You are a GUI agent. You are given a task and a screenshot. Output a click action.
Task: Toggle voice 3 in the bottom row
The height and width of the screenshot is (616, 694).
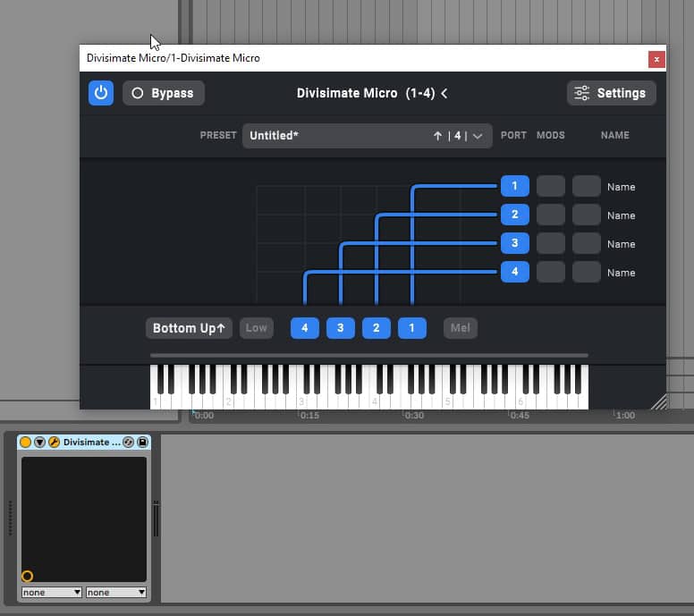point(341,328)
